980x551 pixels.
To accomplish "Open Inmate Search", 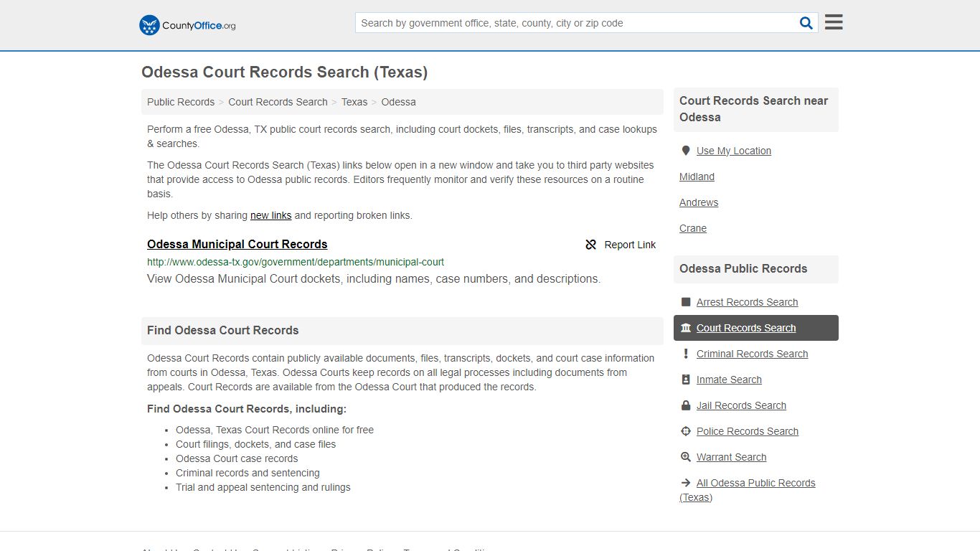I will coord(729,380).
